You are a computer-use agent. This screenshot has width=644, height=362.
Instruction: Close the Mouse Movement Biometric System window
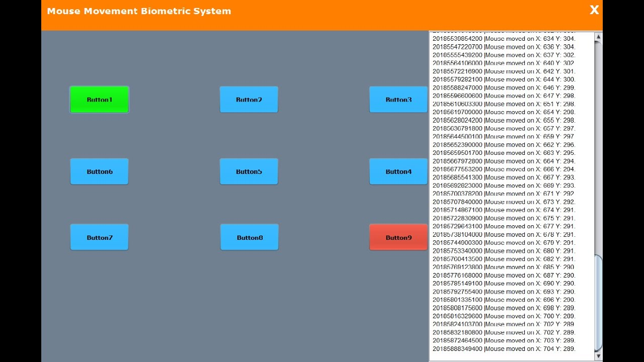tap(594, 10)
